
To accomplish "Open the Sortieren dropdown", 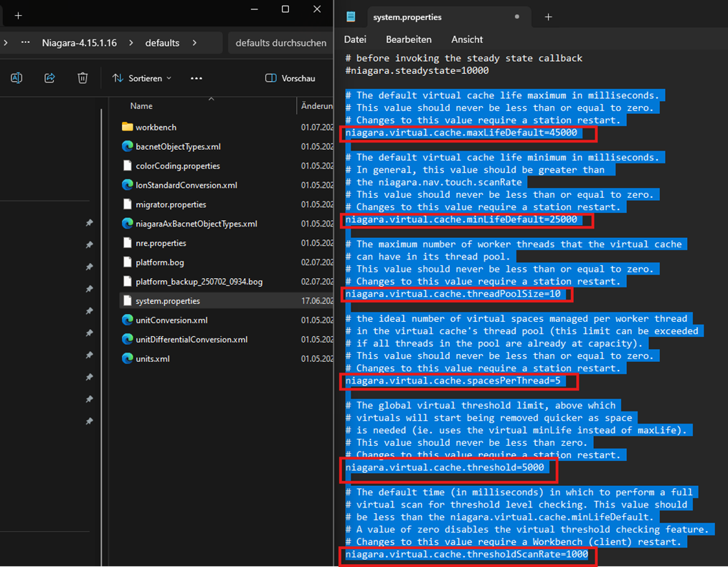I will [x=141, y=78].
